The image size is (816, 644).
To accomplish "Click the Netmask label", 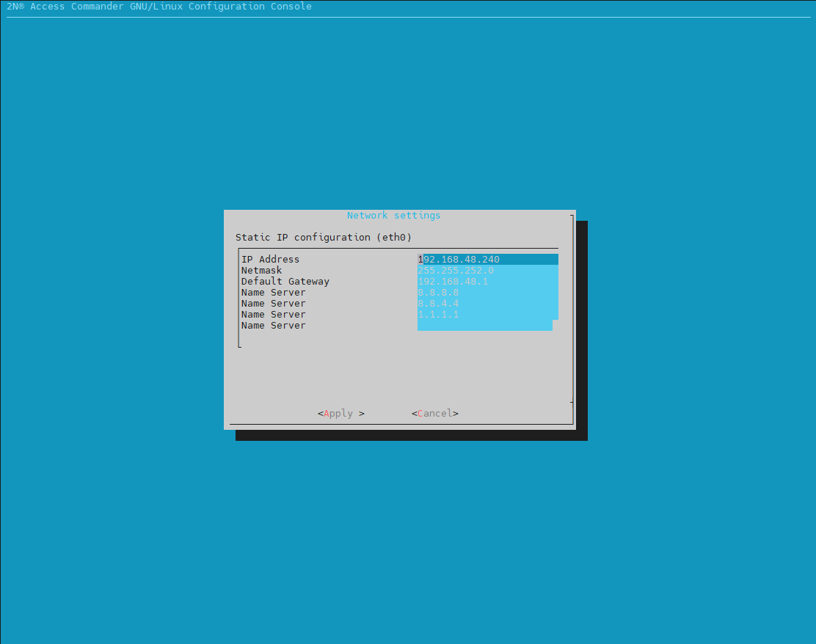I will pos(261,271).
